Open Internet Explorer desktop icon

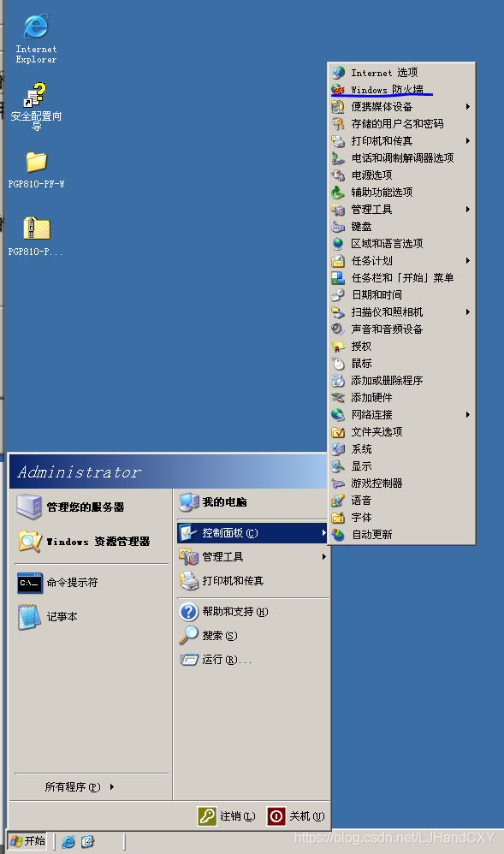click(x=36, y=27)
